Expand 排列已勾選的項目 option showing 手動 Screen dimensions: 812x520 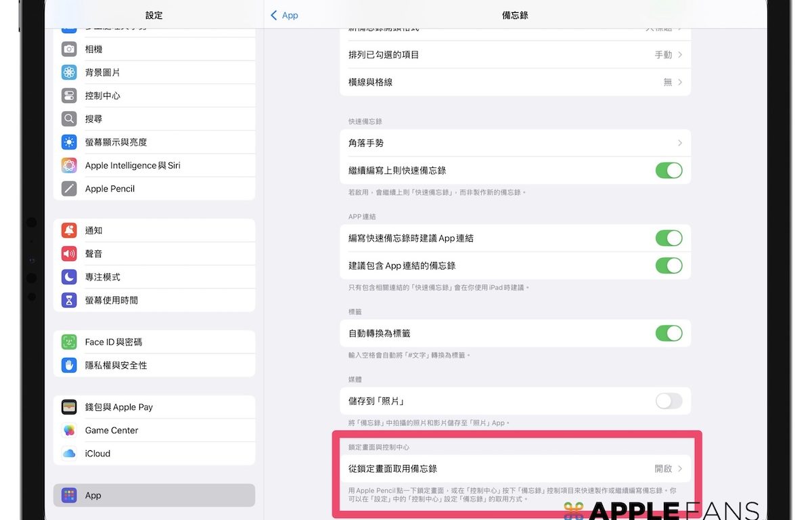[667, 55]
